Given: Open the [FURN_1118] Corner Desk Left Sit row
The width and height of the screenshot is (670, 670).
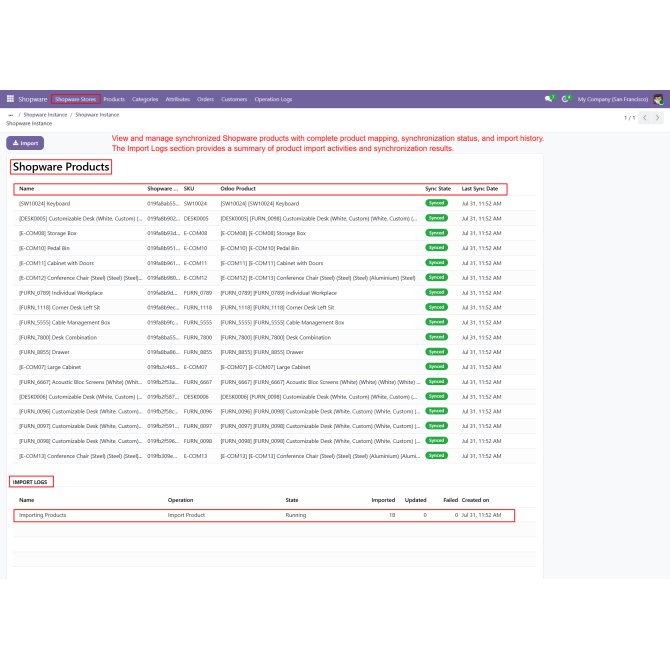Looking at the screenshot, I should 274,307.
